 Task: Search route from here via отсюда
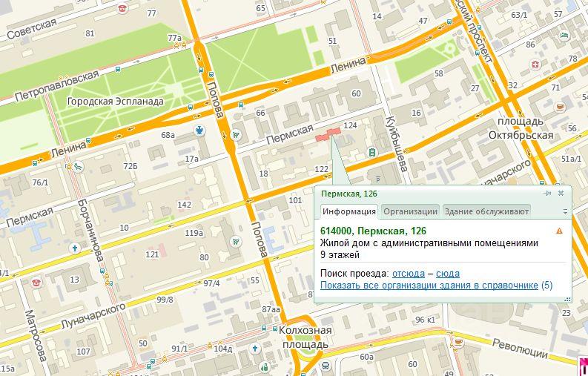pos(408,274)
